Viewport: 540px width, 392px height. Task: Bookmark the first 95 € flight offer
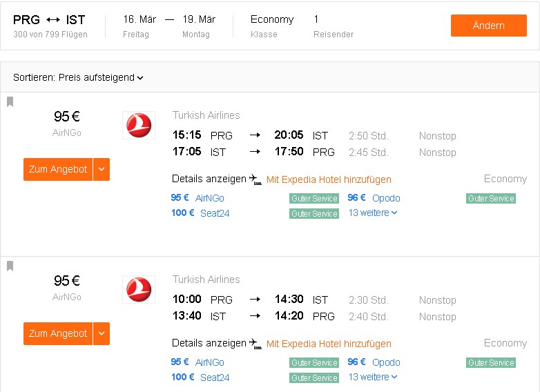tap(10, 101)
